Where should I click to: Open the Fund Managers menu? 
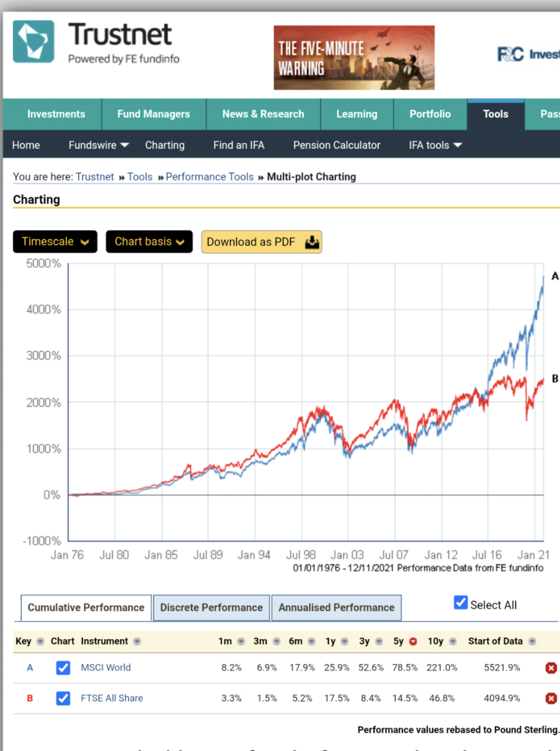coord(154,114)
